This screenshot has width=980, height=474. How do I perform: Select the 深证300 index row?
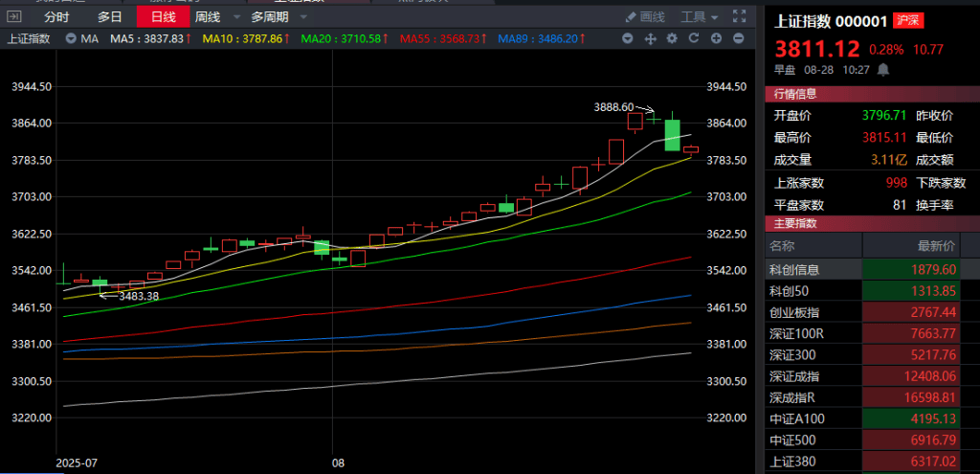point(873,354)
